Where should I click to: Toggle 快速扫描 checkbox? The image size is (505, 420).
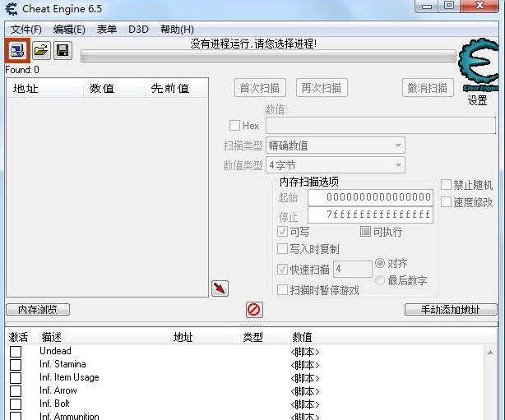(x=282, y=269)
